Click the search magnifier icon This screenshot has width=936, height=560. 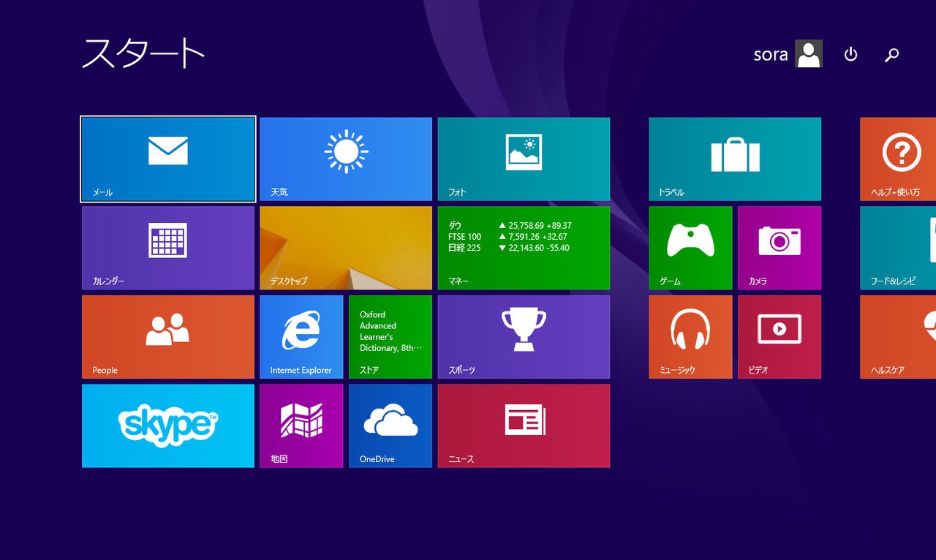point(891,54)
